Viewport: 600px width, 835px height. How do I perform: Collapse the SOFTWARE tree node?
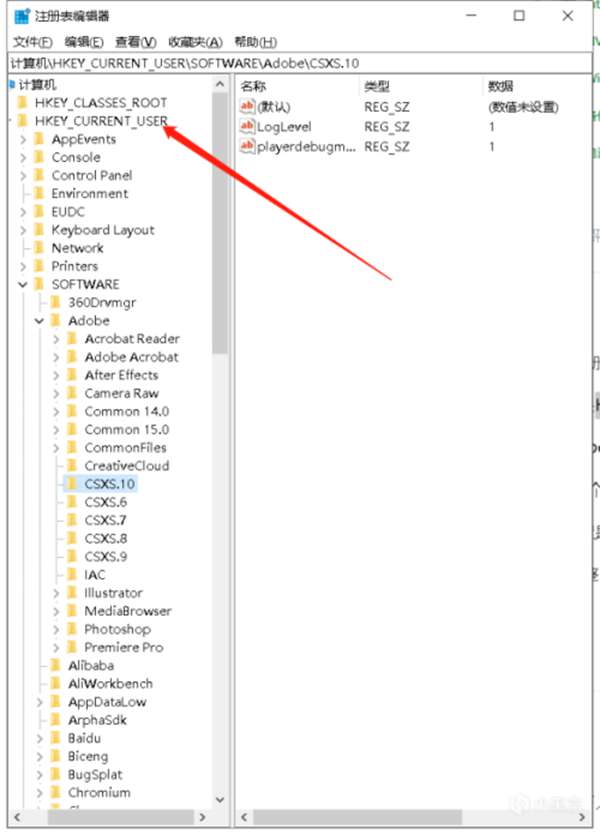pos(23,285)
